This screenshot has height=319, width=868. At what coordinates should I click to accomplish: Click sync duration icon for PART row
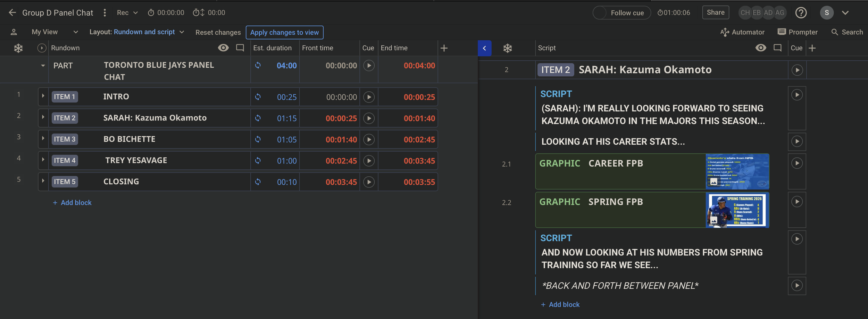click(258, 65)
